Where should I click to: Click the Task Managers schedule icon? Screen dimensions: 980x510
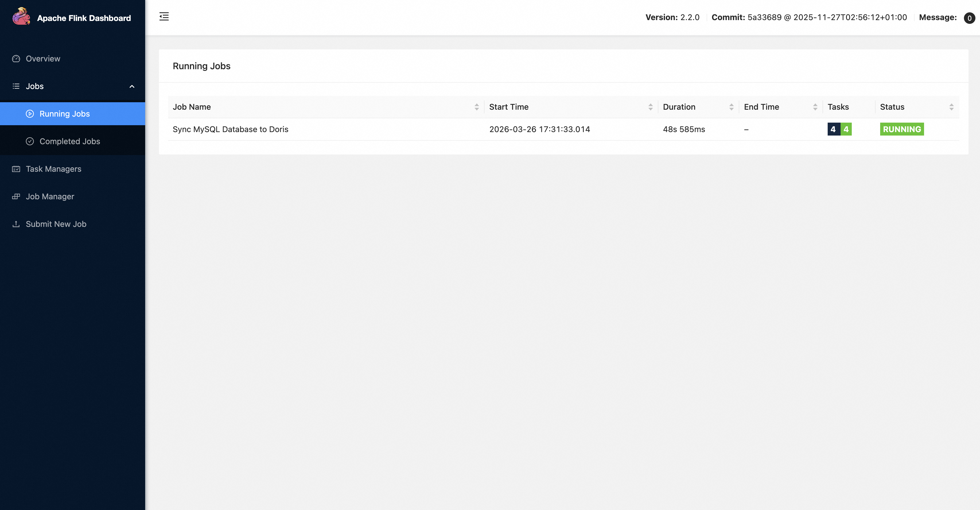16,169
